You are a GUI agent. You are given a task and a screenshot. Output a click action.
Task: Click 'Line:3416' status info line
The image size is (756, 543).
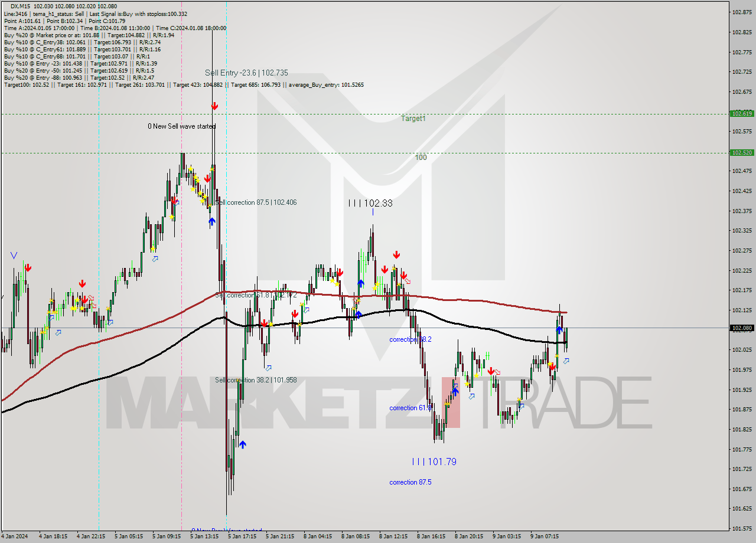click(96, 14)
